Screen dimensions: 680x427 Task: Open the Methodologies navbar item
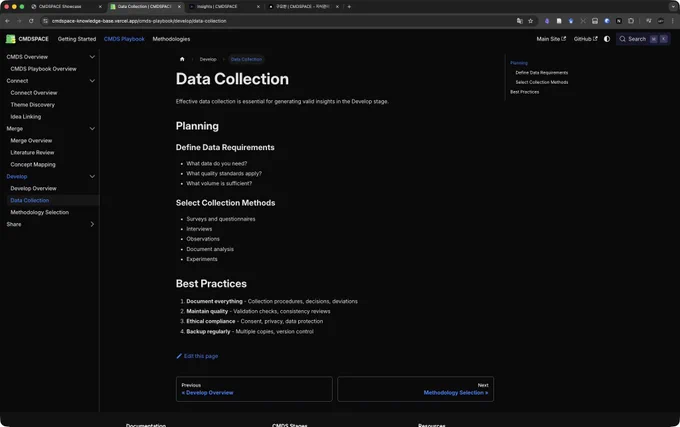[x=171, y=39]
